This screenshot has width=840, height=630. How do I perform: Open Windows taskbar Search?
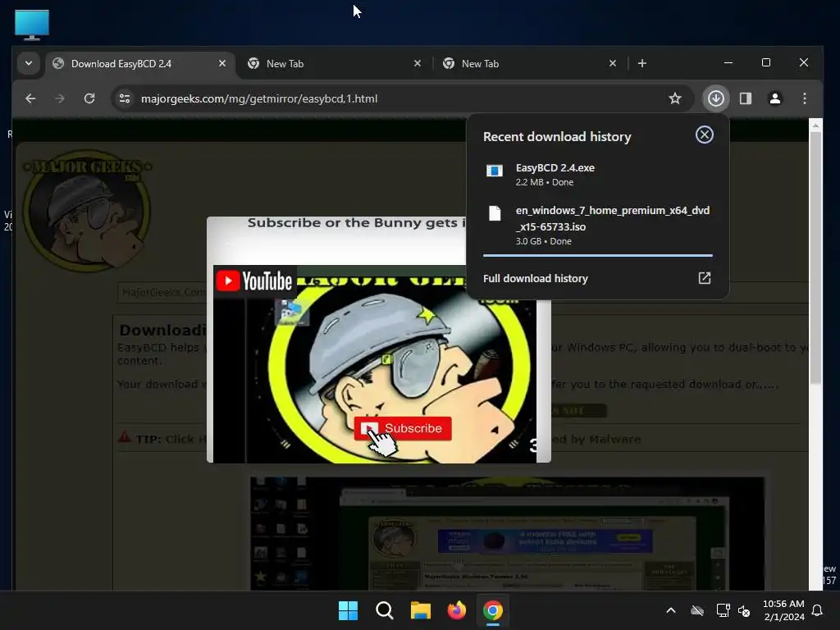[384, 610]
